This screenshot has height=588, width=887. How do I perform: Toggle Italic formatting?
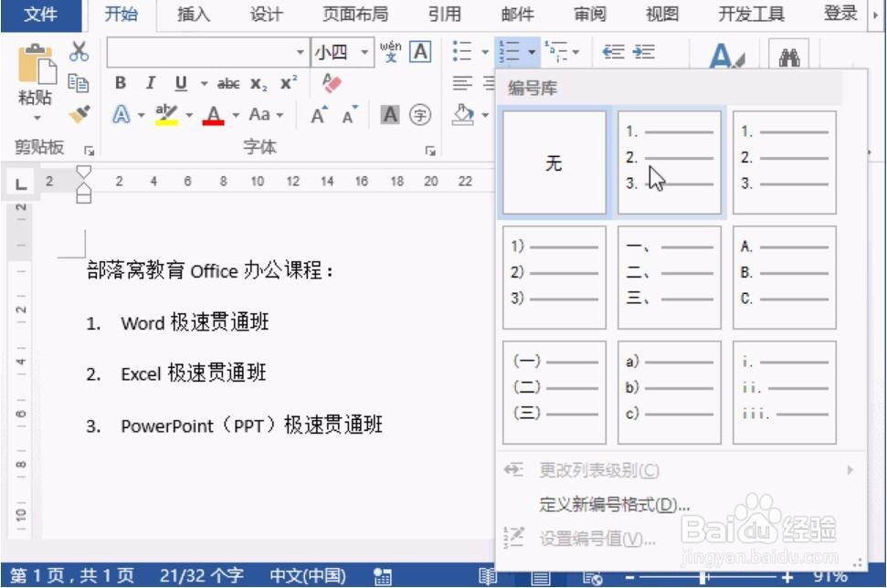[151, 83]
